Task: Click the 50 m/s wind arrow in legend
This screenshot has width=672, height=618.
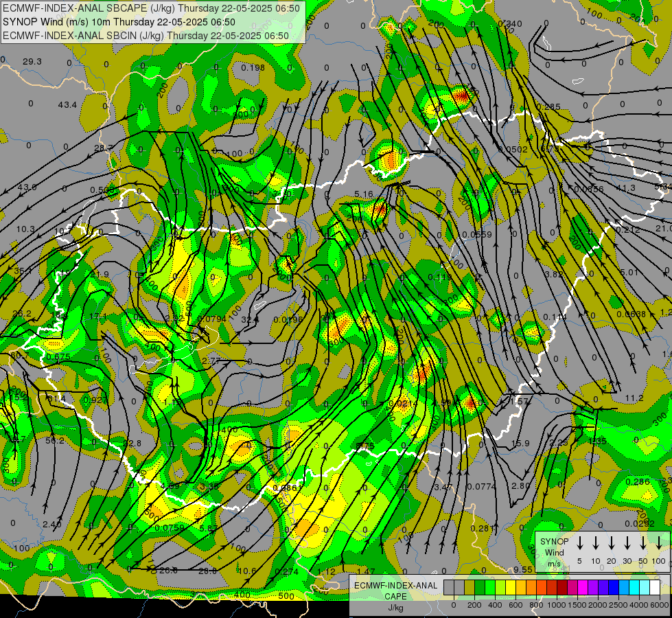Action: [643, 542]
